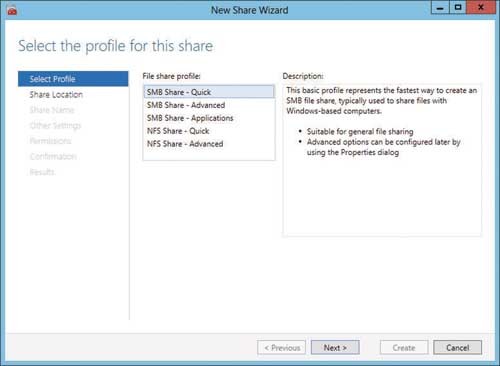The width and height of the screenshot is (500, 366).
Task: Open the Other Settings step
Action: click(73, 126)
